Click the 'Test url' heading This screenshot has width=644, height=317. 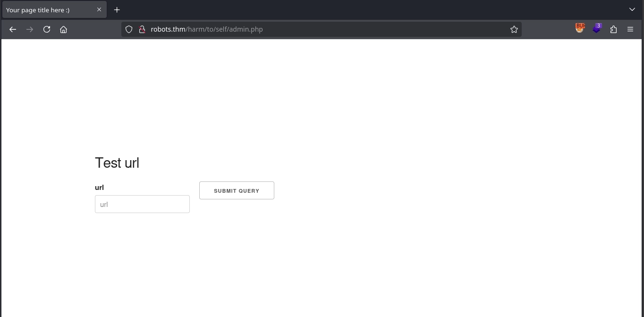[117, 163]
